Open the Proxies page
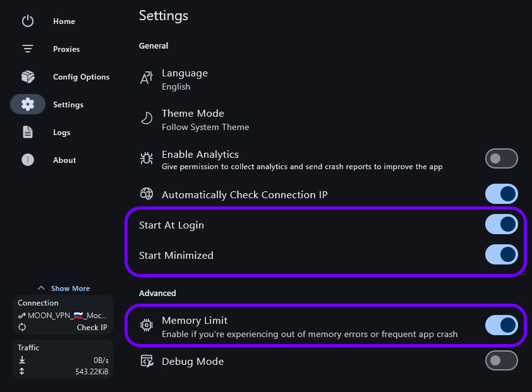Viewport: 532px width, 392px height. pos(66,49)
